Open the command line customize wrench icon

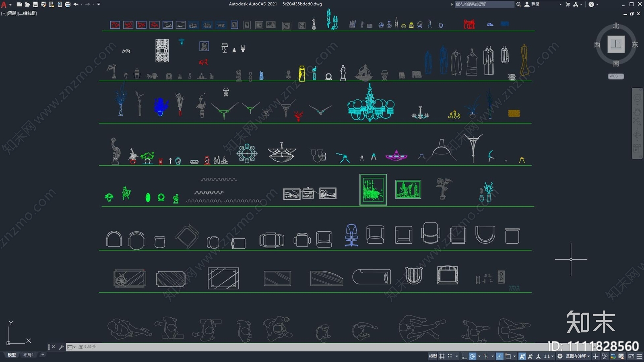click(61, 347)
